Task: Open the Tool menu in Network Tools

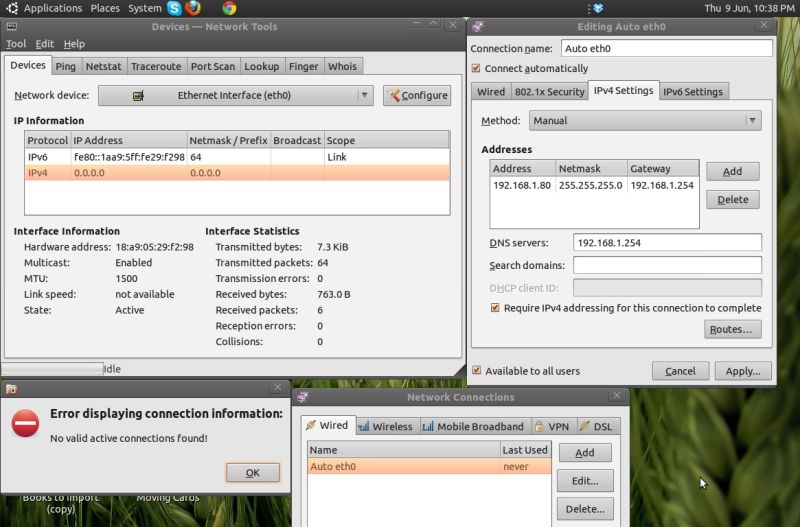Action: (16, 44)
